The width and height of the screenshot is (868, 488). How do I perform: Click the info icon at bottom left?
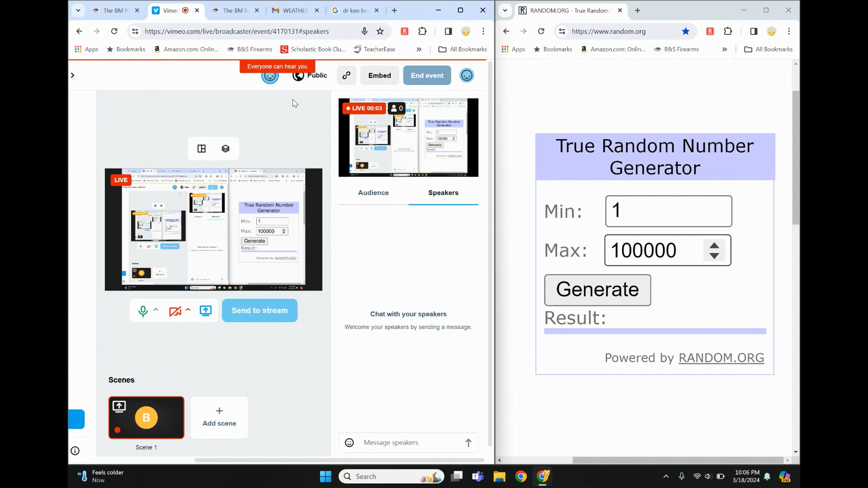(75, 451)
